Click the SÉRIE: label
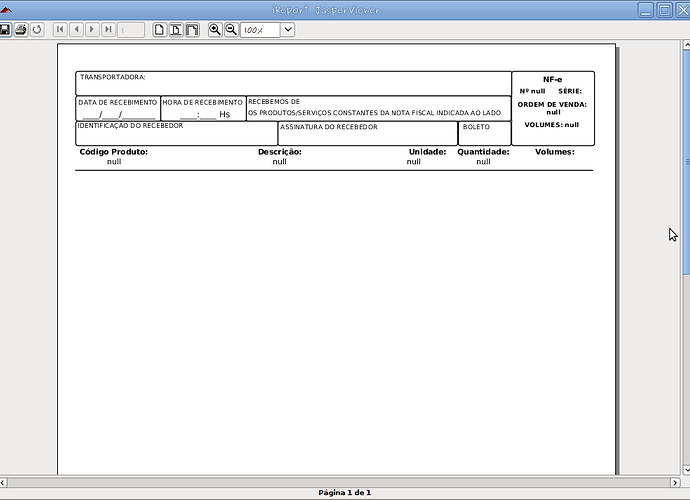The height and width of the screenshot is (500, 690). [570, 91]
